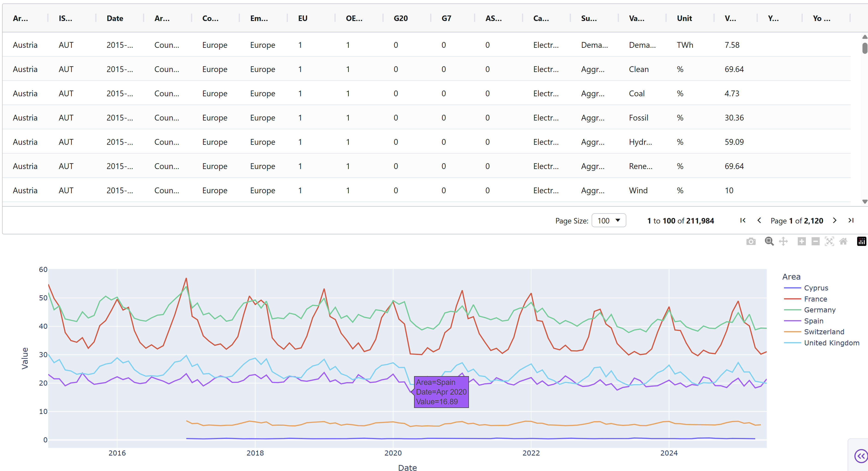The width and height of the screenshot is (868, 471).
Task: Go to the next table page
Action: pyautogui.click(x=835, y=220)
